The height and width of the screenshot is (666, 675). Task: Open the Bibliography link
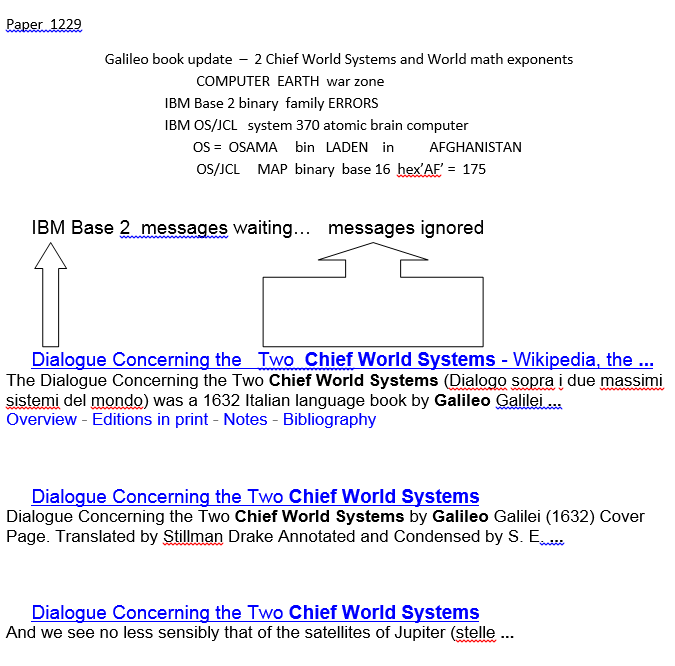[329, 420]
